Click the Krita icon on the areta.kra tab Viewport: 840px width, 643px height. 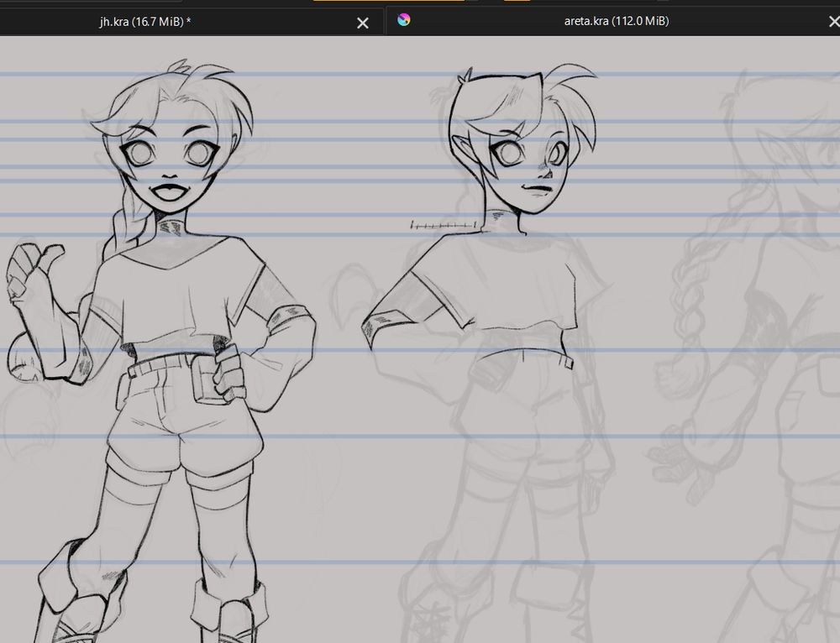coord(404,21)
